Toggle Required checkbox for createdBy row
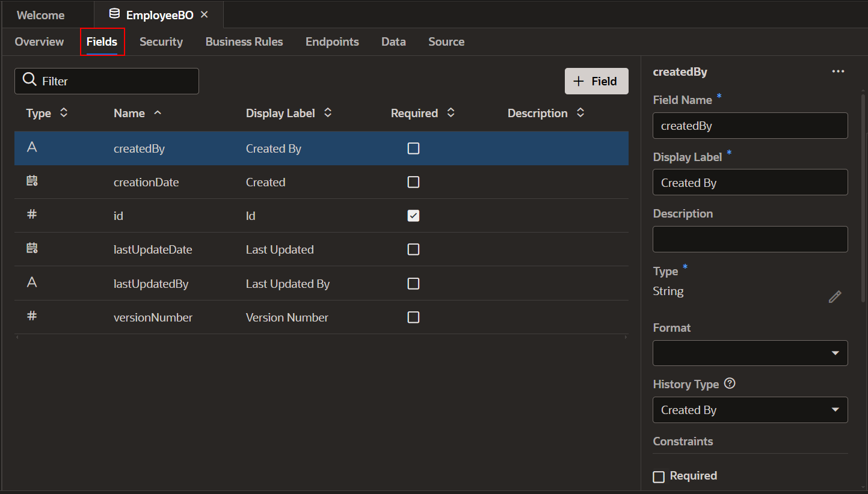The image size is (868, 494). click(413, 148)
